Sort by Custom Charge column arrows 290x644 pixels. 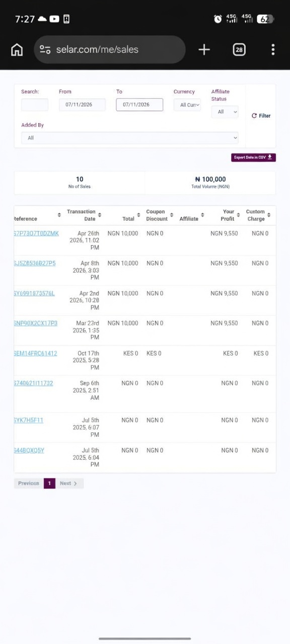[x=268, y=215]
